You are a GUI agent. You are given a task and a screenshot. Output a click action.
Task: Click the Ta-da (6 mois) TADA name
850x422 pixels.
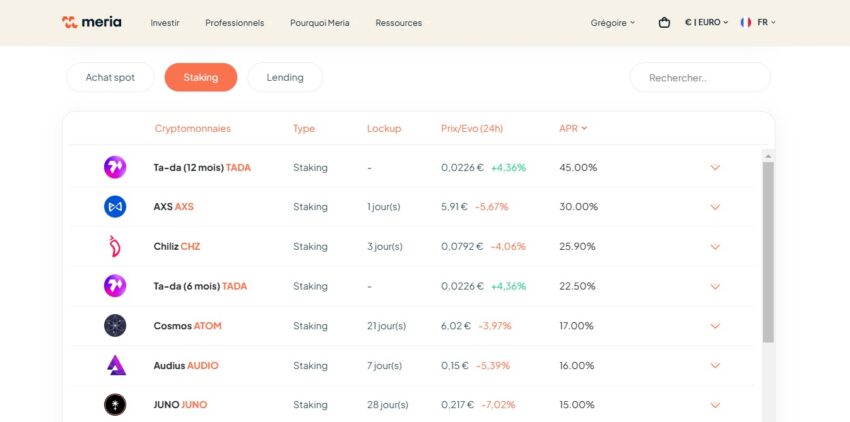click(x=200, y=286)
